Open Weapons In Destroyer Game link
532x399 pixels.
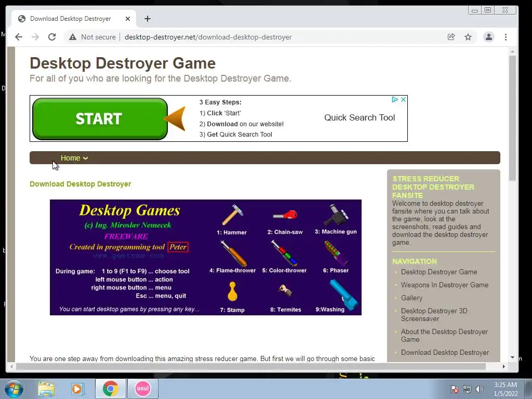click(x=445, y=285)
